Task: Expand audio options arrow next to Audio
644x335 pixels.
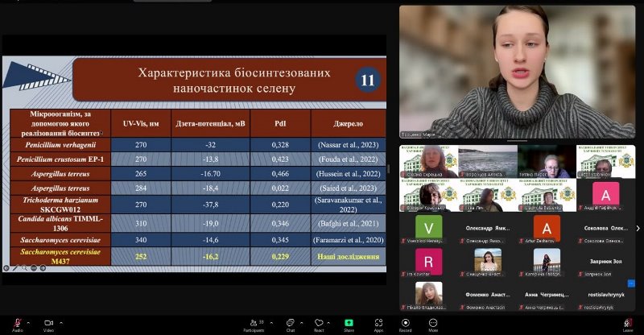Action: click(28, 323)
